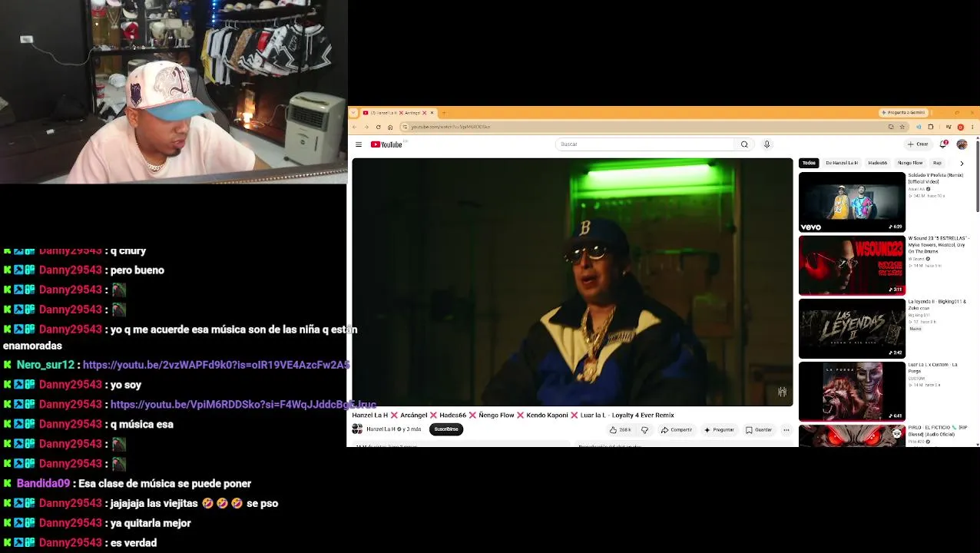Screen dimensions: 980x553
Task: Click chat message 'ya quitarla mejor'
Action: point(150,523)
